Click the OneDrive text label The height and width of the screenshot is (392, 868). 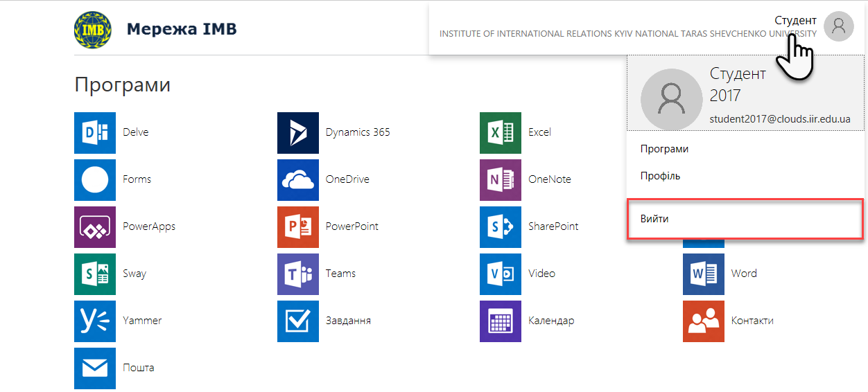click(347, 179)
